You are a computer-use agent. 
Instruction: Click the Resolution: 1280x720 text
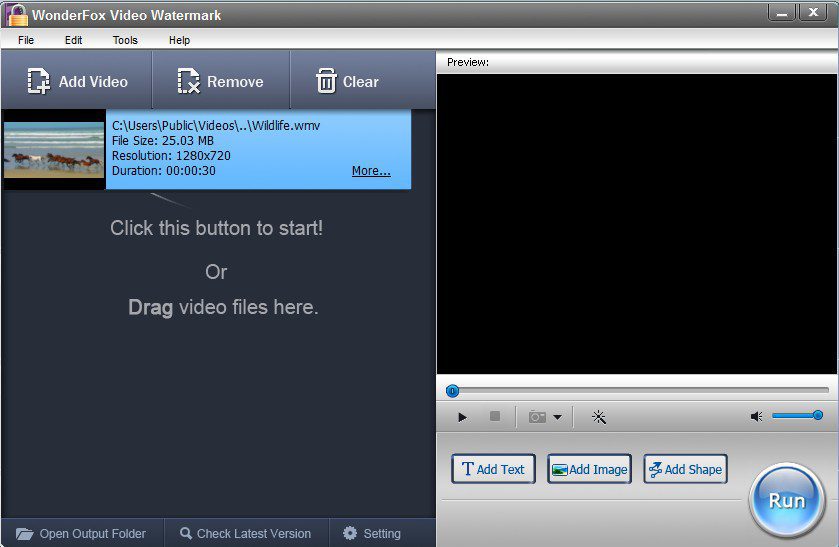pyautogui.click(x=171, y=156)
